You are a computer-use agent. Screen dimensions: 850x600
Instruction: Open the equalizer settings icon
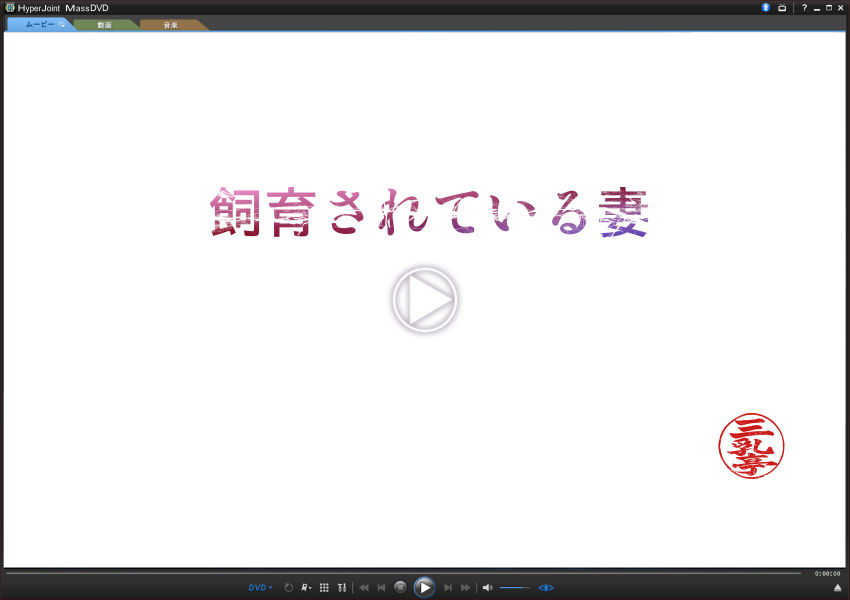tap(342, 588)
